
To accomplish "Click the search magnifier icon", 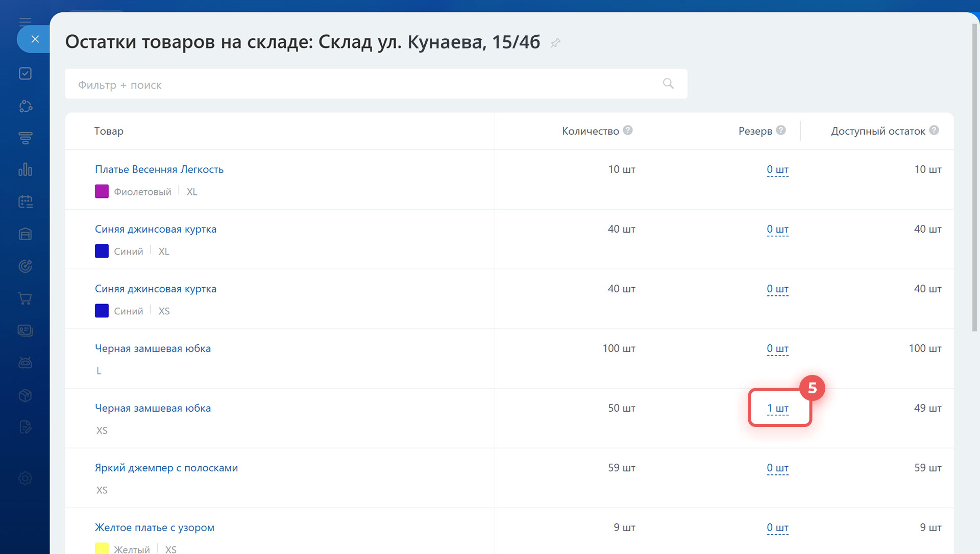I will point(668,84).
